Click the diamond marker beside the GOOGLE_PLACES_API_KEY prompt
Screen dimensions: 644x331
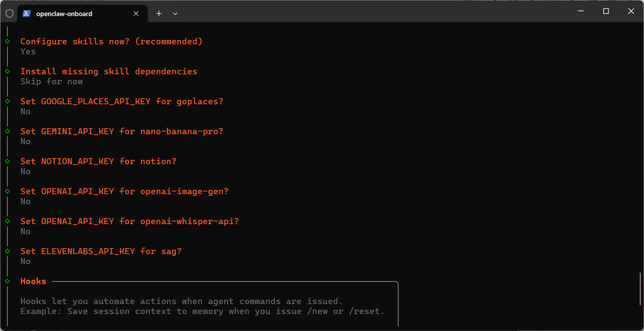point(8,101)
